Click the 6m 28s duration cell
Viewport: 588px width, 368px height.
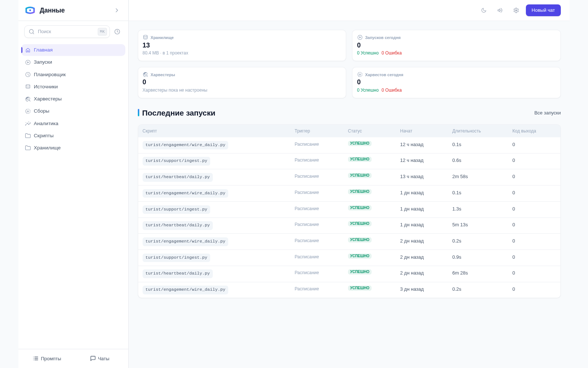(460, 273)
